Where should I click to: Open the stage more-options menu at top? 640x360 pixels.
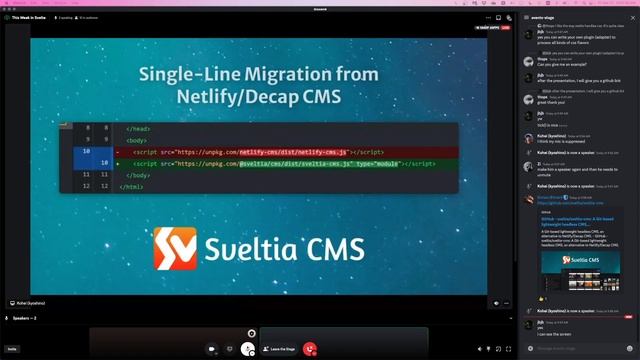point(488,18)
